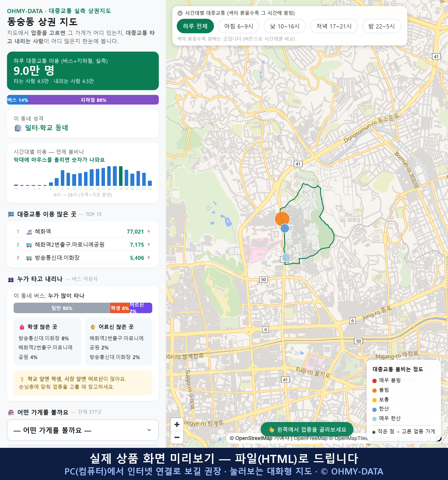Switch to 낮 10~16시 time filter

coord(285,26)
